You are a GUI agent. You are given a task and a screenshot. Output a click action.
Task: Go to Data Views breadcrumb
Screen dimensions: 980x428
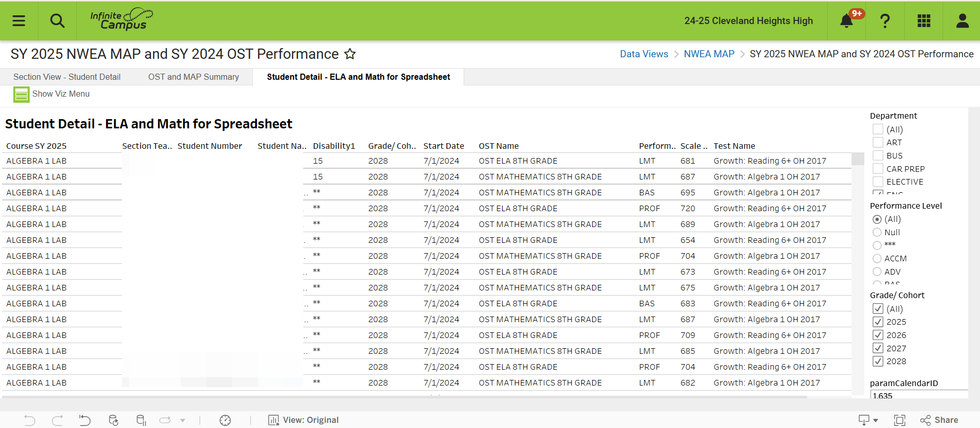coord(644,54)
